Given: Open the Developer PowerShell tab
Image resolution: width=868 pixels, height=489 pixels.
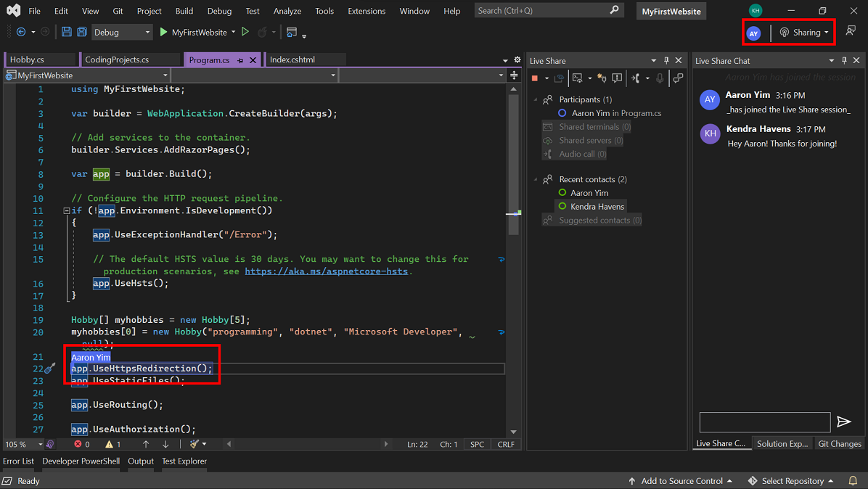Looking at the screenshot, I should tap(81, 461).
